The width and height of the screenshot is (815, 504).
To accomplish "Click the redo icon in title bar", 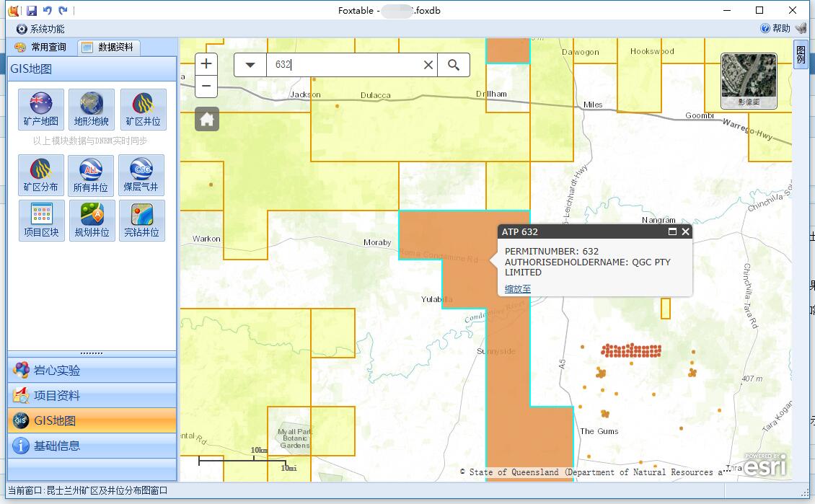I will click(63, 10).
